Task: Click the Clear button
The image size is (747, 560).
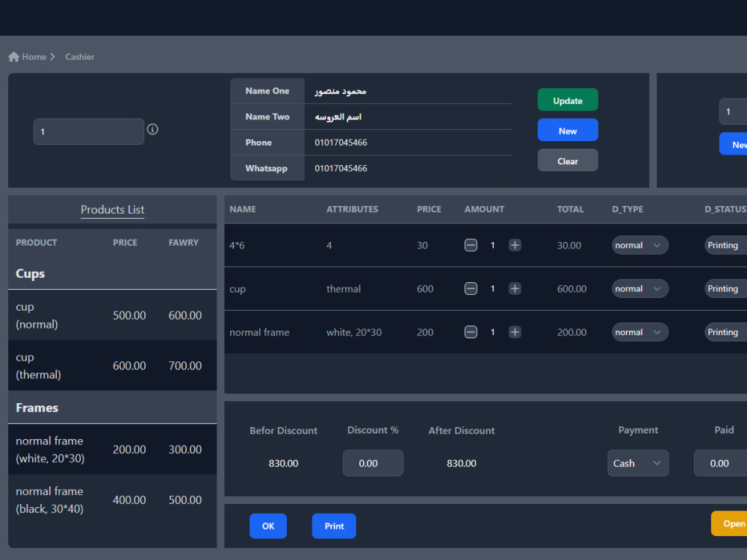Action: pyautogui.click(x=568, y=161)
